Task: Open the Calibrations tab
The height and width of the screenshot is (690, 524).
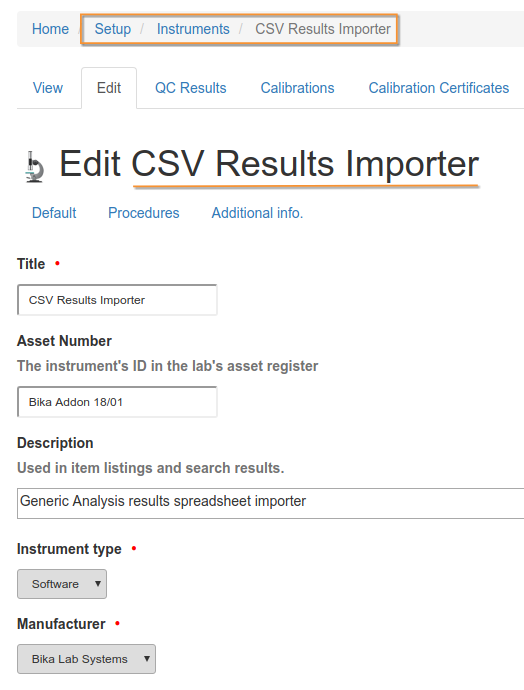Action: 297,88
